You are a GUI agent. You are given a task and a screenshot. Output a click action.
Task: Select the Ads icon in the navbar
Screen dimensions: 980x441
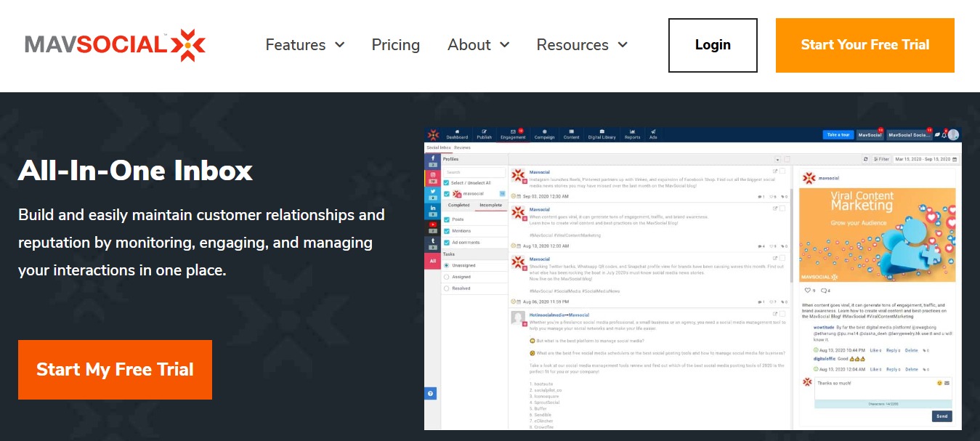[x=653, y=132]
